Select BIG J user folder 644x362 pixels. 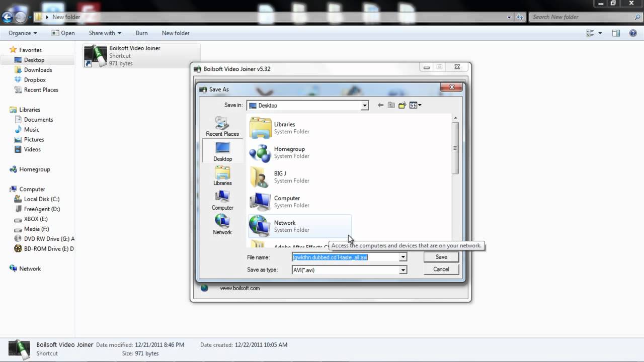tap(300, 177)
